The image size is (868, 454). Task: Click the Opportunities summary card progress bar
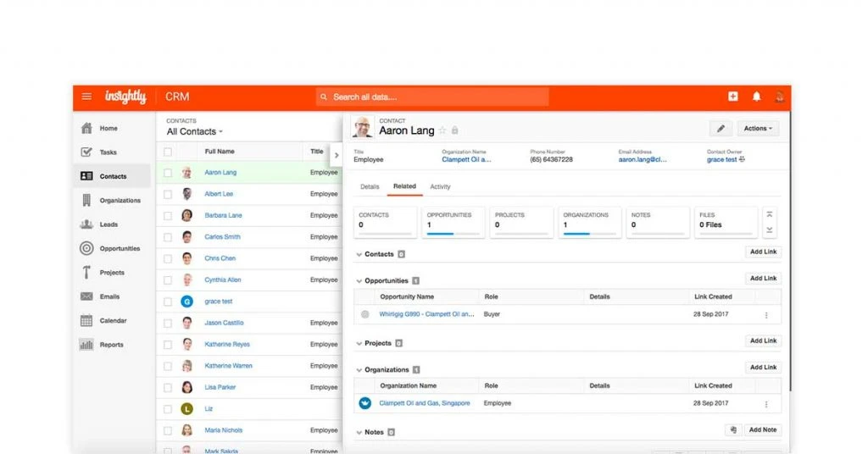[453, 234]
